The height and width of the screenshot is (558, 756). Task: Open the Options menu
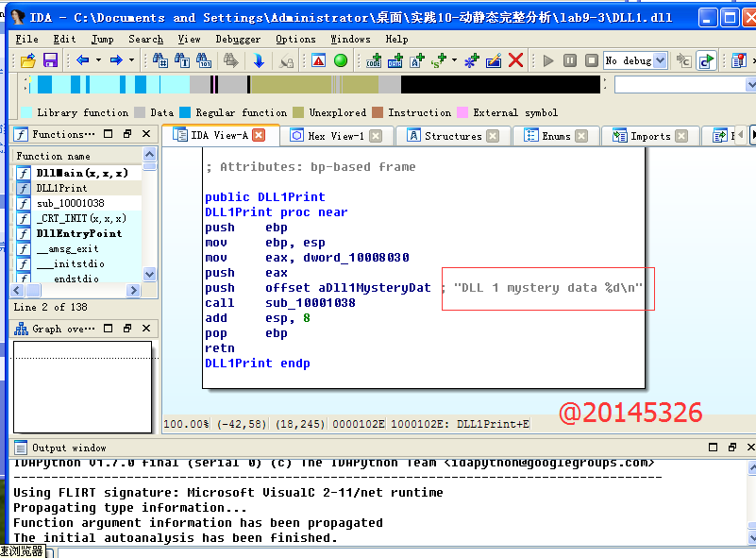pos(295,39)
